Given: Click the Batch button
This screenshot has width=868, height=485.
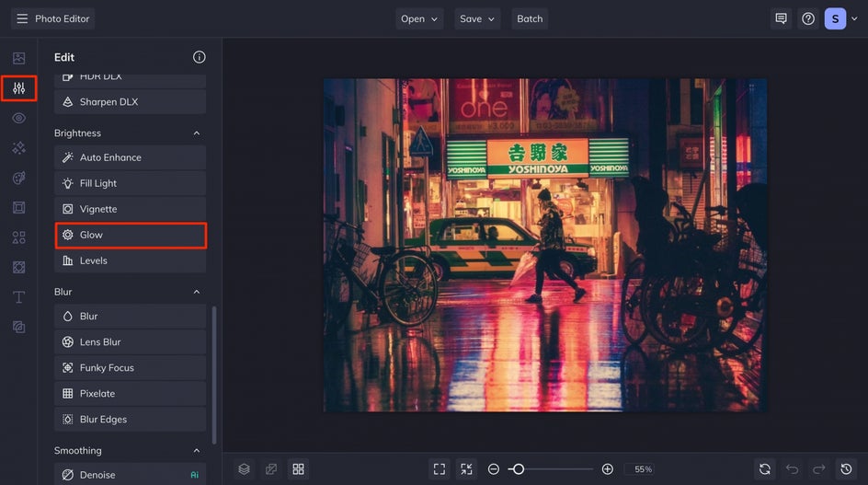Looking at the screenshot, I should point(530,18).
